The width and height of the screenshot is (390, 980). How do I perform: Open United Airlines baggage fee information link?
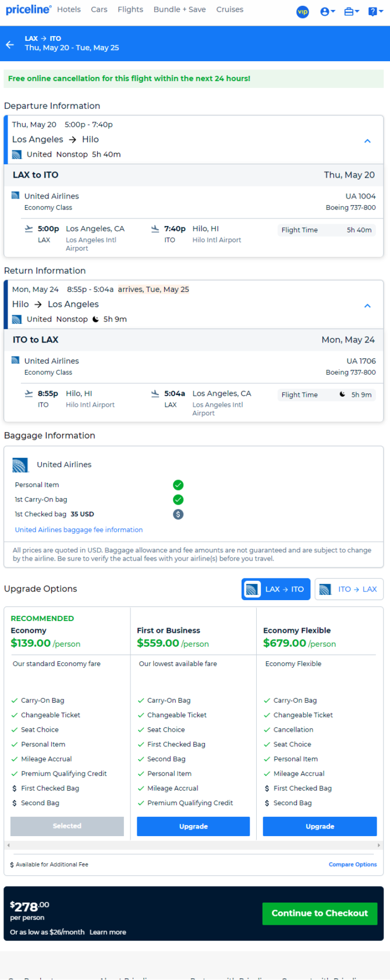coord(79,530)
